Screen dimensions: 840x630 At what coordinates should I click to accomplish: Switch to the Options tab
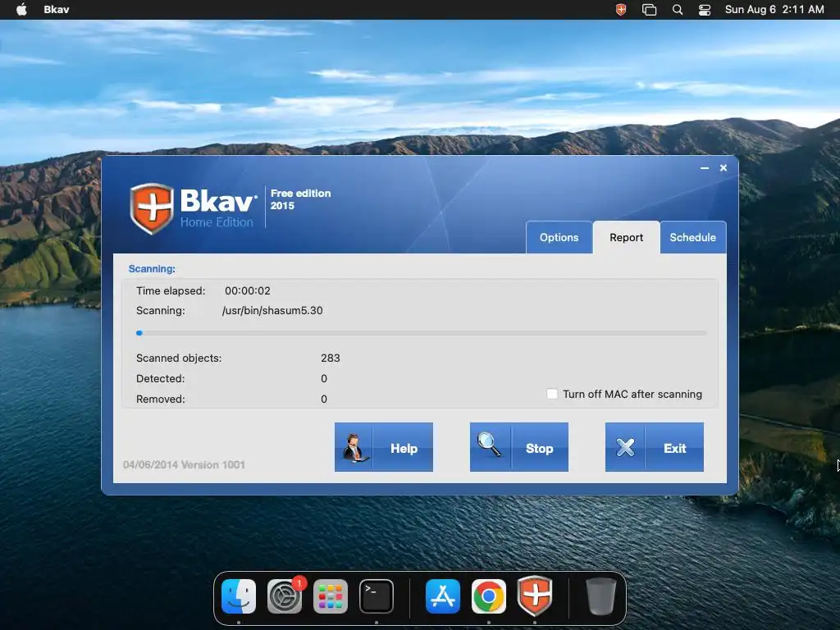click(559, 237)
